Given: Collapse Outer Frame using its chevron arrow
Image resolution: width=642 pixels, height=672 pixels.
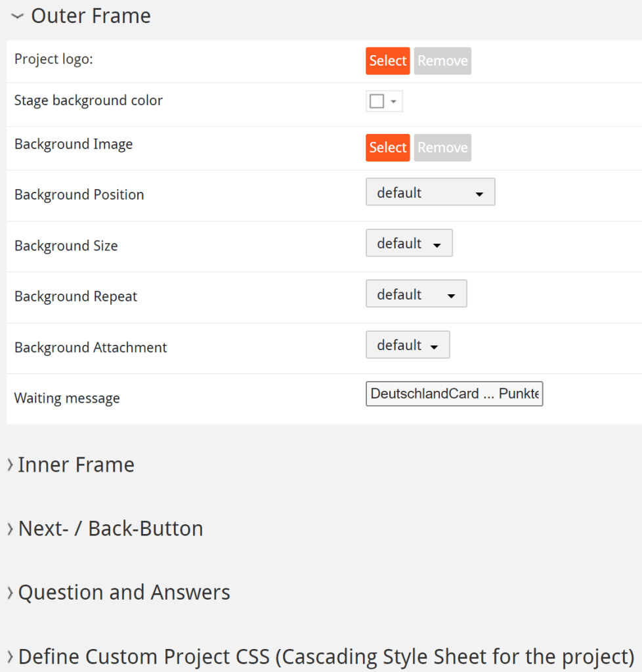Looking at the screenshot, I should 17,16.
